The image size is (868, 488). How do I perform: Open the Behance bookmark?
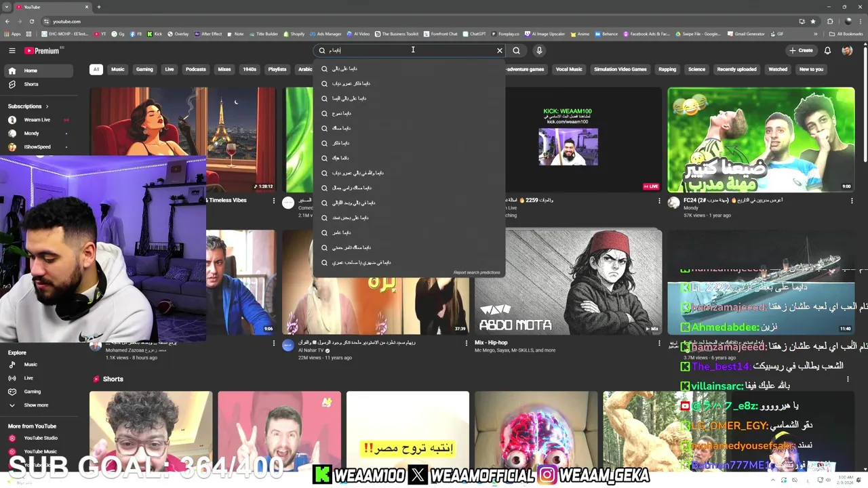point(606,34)
